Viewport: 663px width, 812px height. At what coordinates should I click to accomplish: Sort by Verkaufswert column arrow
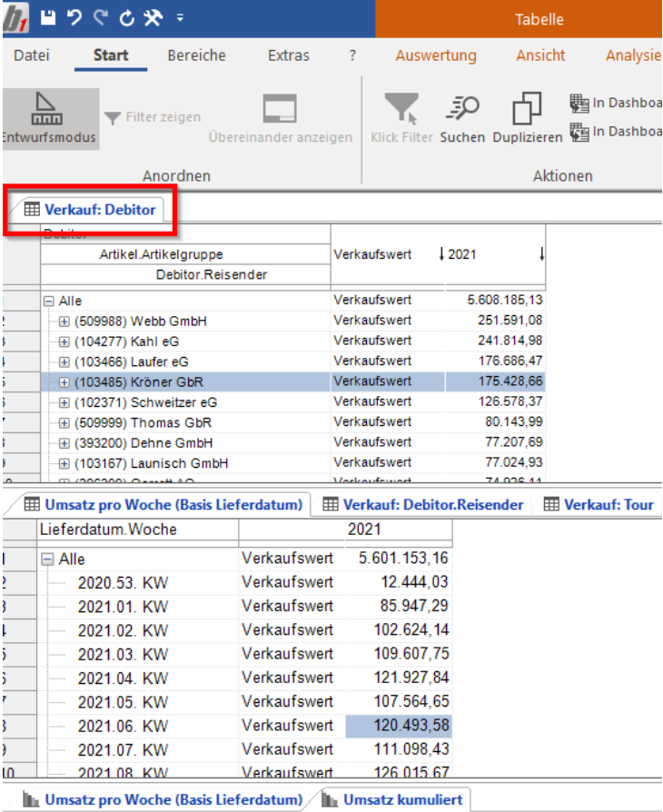pyautogui.click(x=441, y=254)
